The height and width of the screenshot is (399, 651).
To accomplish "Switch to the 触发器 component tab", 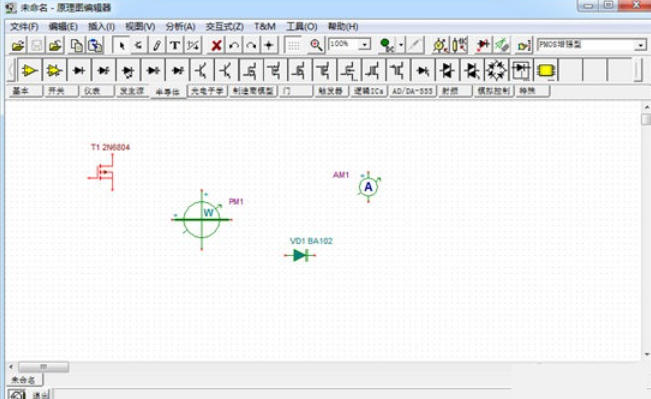I will tap(331, 91).
